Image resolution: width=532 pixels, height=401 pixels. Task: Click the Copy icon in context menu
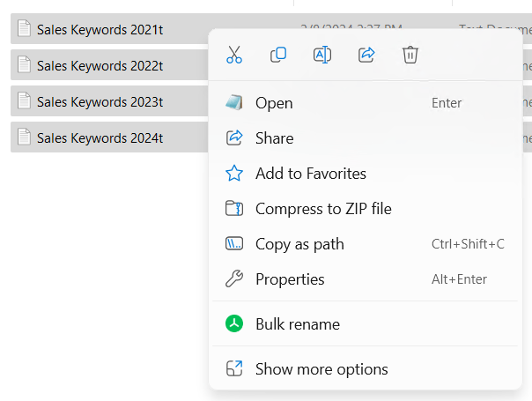(278, 55)
